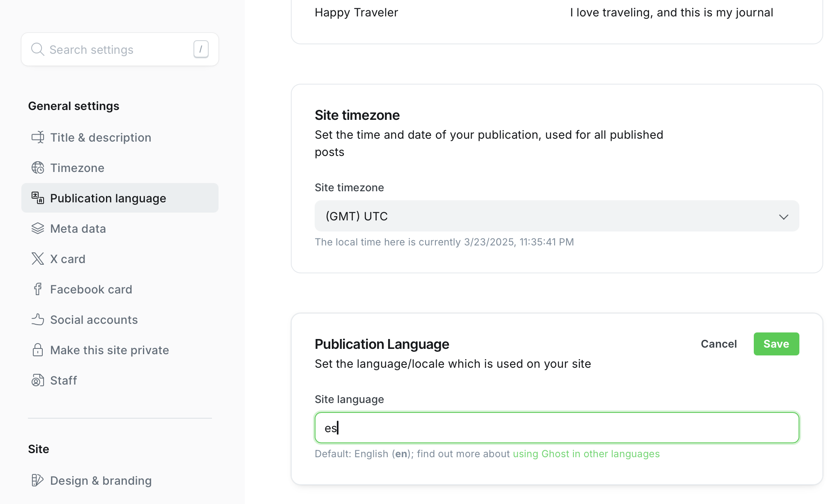
Task: Click the Social accounts thumbs-up icon
Action: point(38,319)
